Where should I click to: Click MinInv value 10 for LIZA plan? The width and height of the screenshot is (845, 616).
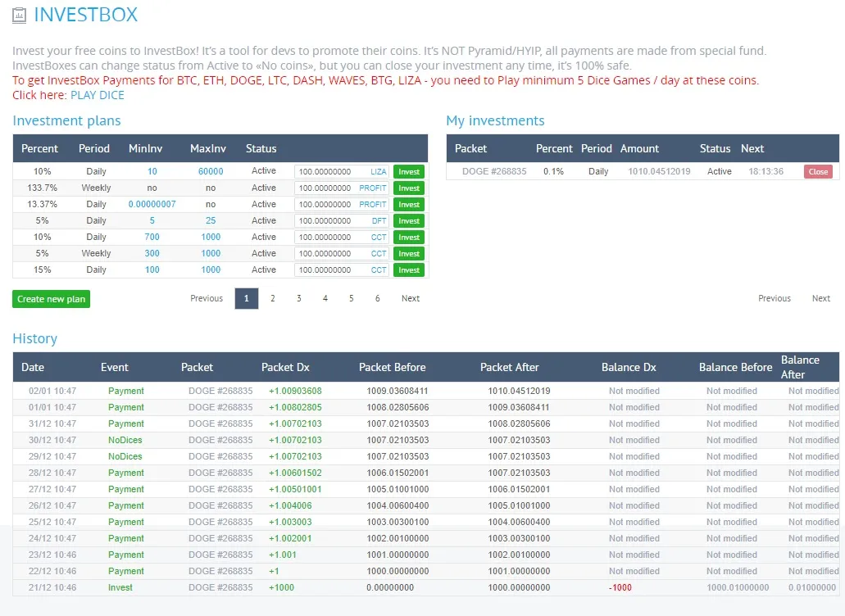152,171
